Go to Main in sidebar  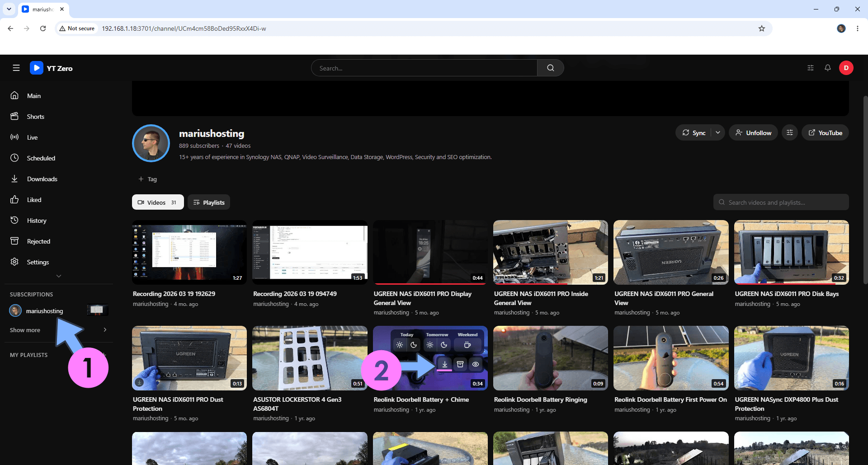coord(59,96)
